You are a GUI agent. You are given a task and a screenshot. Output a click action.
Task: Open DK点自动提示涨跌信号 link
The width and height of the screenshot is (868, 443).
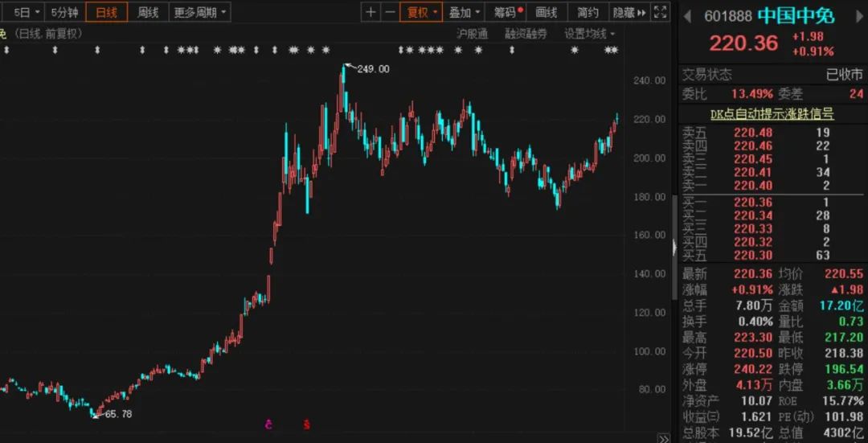(772, 114)
